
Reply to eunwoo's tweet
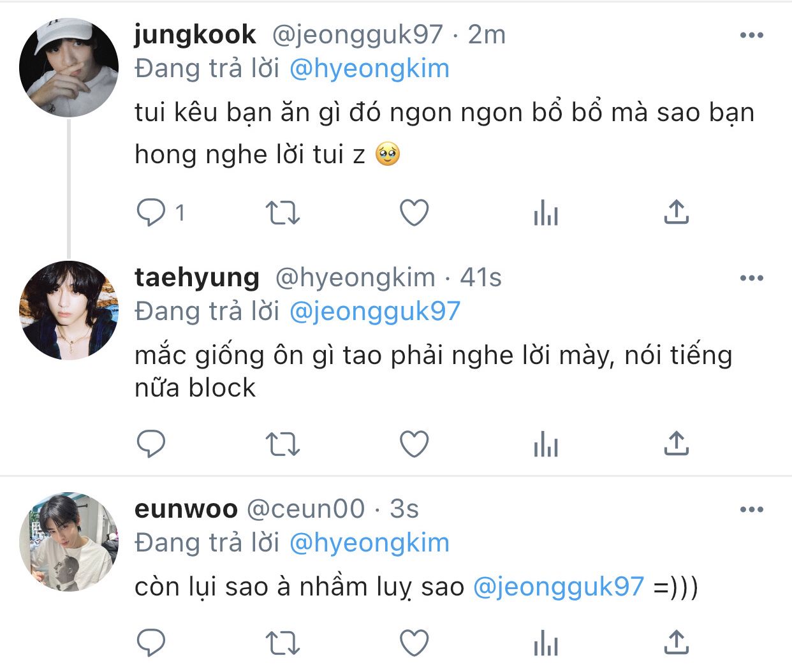click(151, 643)
